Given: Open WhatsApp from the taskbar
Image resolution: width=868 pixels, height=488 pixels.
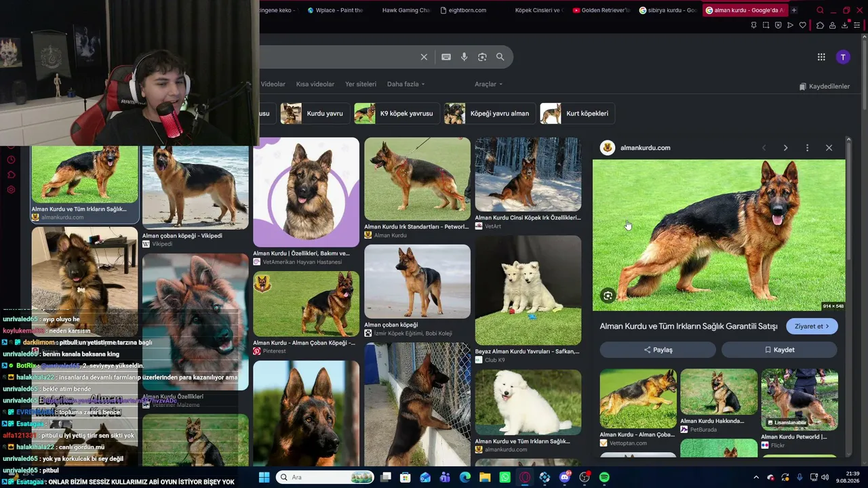Looking at the screenshot, I should point(505,477).
